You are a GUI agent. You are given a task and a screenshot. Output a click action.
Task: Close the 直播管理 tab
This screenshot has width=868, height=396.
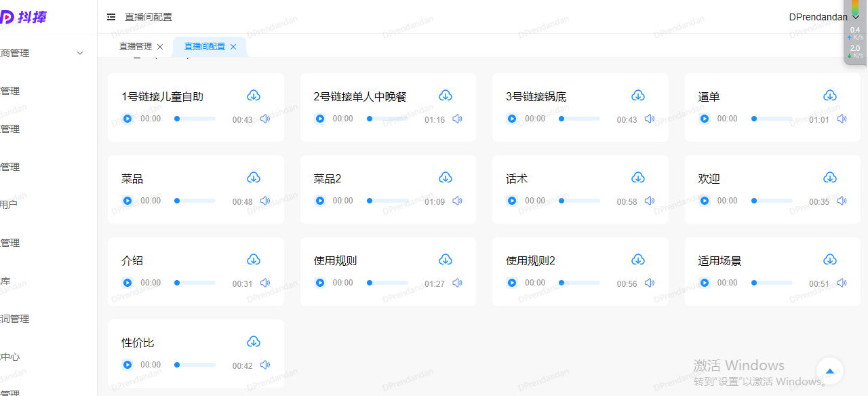(160, 47)
